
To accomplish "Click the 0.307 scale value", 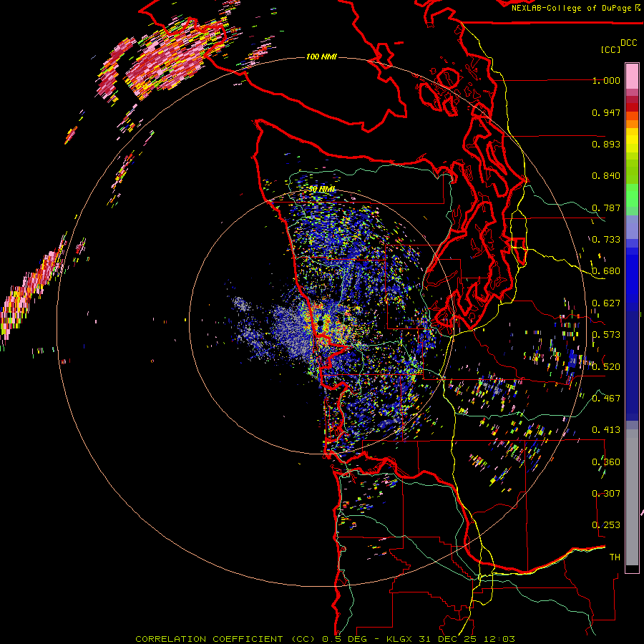I will pyautogui.click(x=606, y=494).
